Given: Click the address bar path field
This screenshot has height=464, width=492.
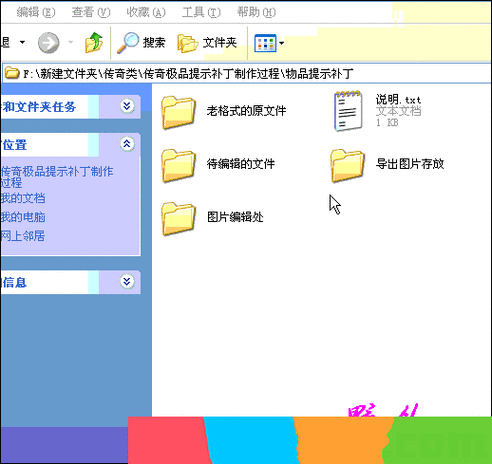Looking at the screenshot, I should pos(247,73).
